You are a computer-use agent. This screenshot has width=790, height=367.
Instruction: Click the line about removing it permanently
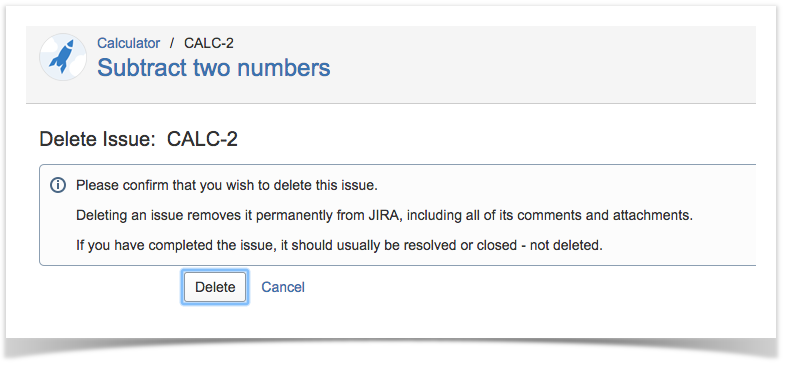click(384, 216)
